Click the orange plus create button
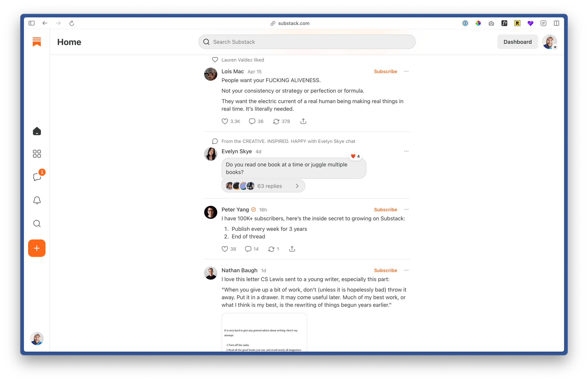This screenshot has height=382, width=588. click(37, 248)
